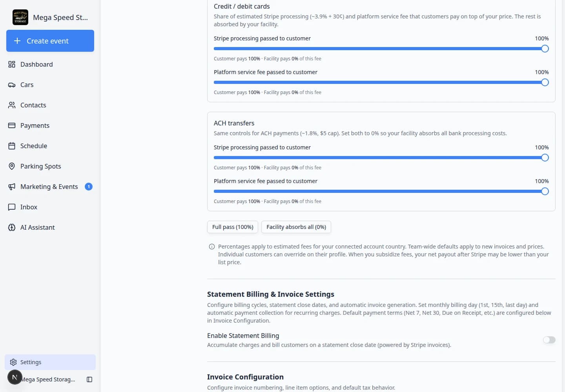Click the Invoice Configuration heading

click(x=245, y=377)
